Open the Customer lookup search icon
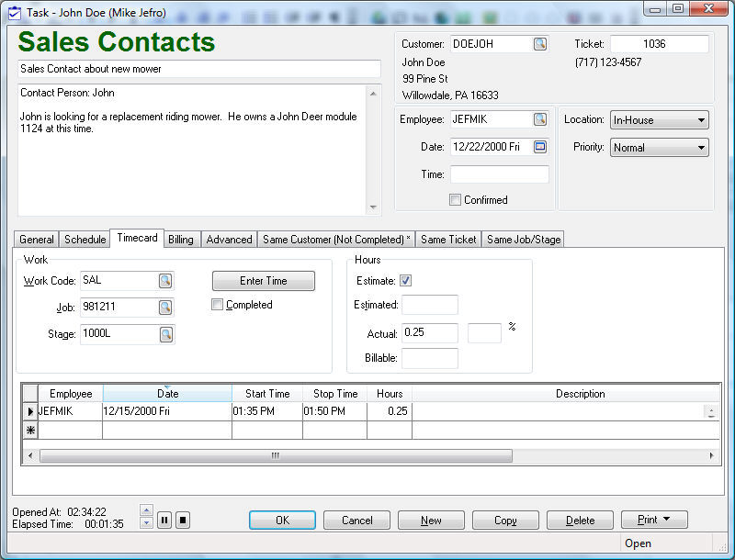The width and height of the screenshot is (735, 560). pos(539,44)
